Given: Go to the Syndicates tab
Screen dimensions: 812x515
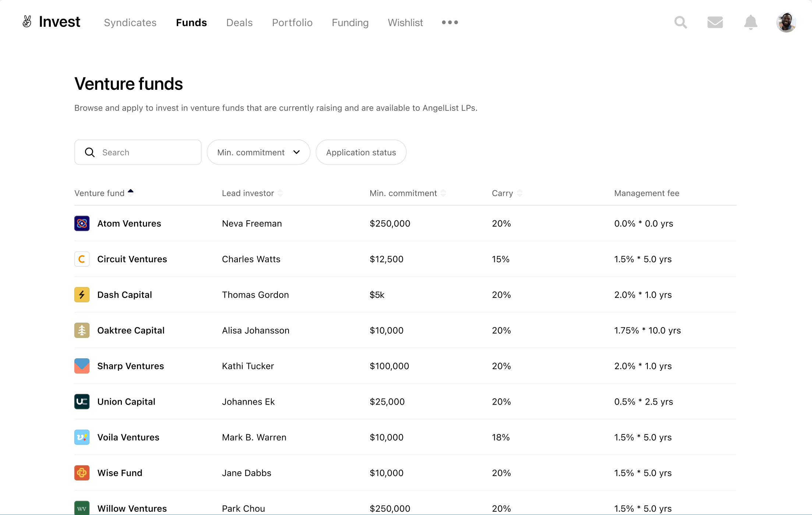Looking at the screenshot, I should tap(130, 22).
